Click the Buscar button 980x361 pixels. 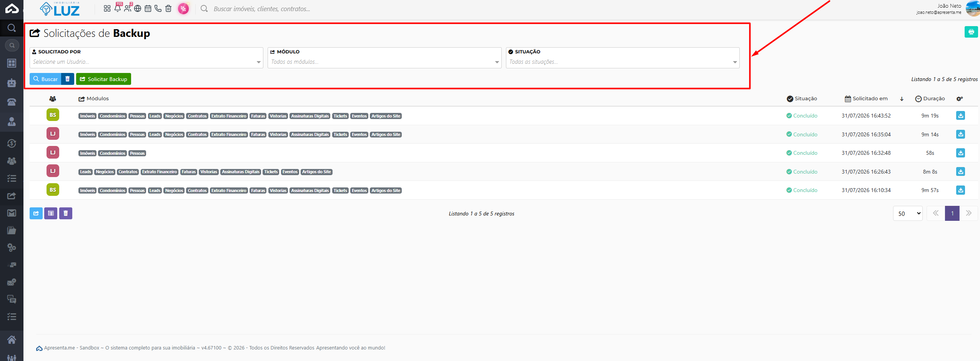(x=45, y=79)
